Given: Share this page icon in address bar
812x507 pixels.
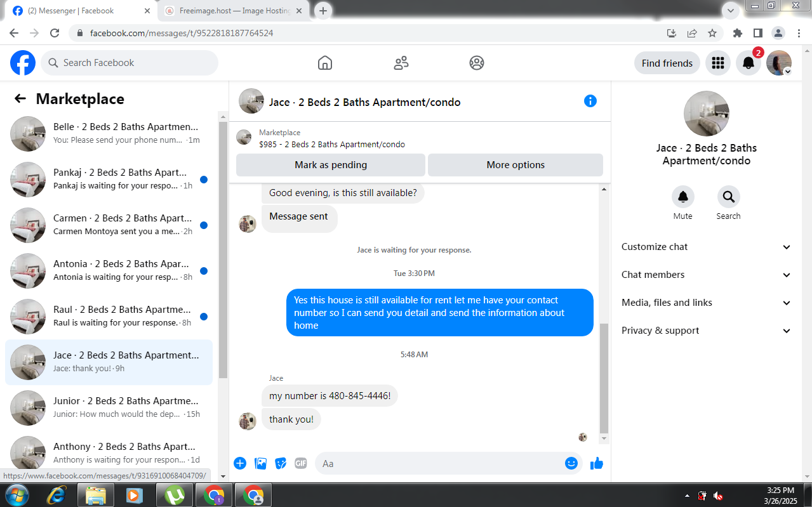Looking at the screenshot, I should [x=692, y=33].
